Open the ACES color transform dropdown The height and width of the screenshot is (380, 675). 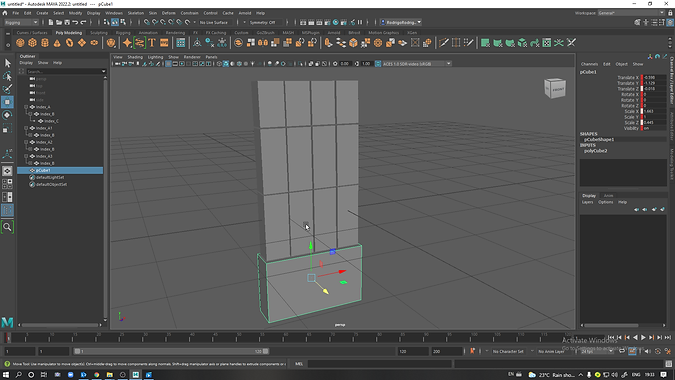coord(412,64)
